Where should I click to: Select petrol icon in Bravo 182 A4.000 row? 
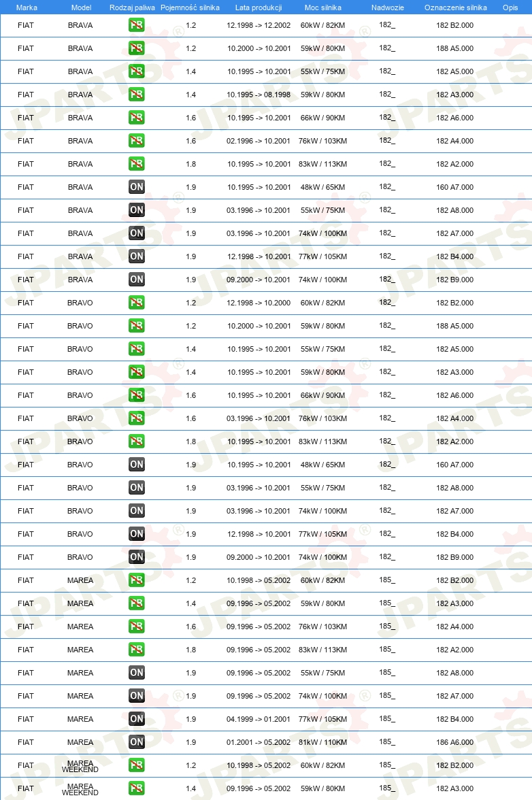pyautogui.click(x=136, y=418)
